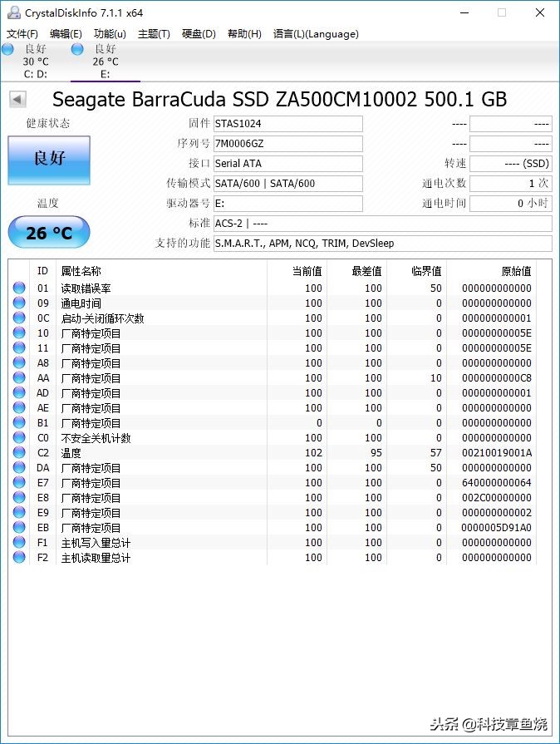Image resolution: width=560 pixels, height=744 pixels.
Task: Click the supported features field with S.M.A.R.T.
Action: 383,244
